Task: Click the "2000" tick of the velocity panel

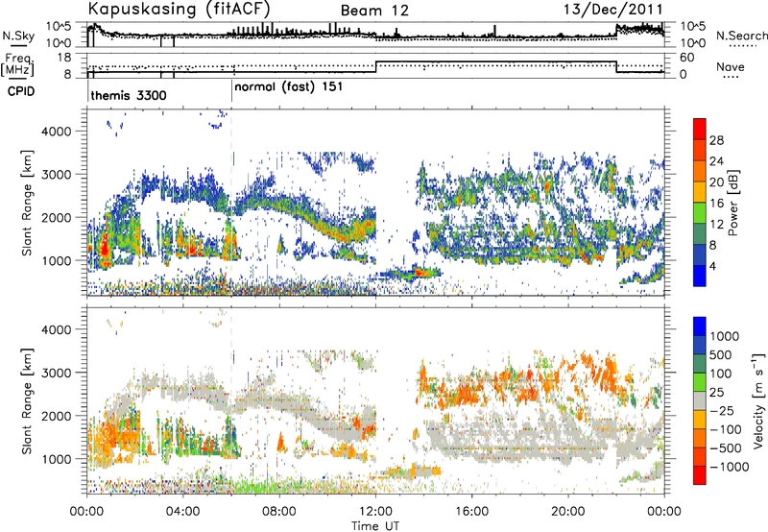Action: tap(56, 416)
